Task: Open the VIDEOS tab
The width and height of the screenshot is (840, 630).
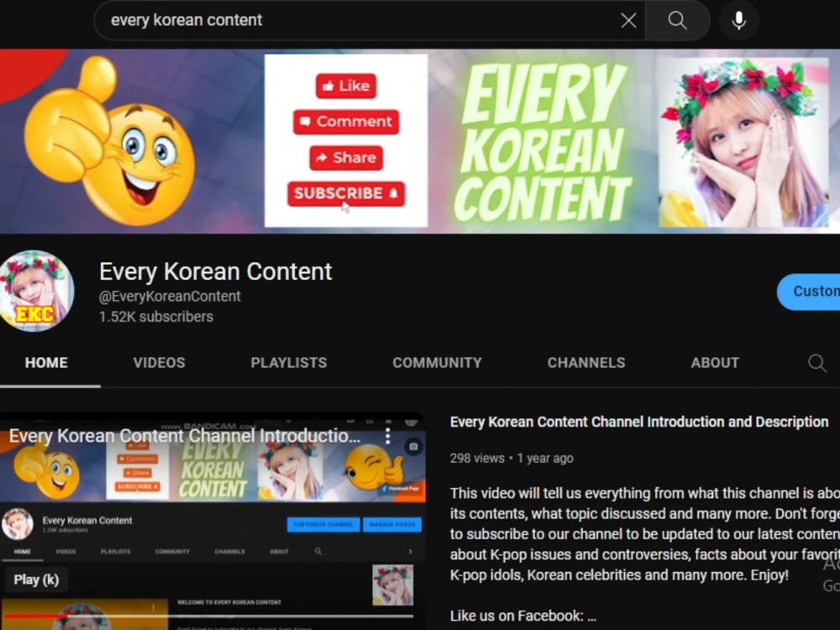Action: (159, 363)
